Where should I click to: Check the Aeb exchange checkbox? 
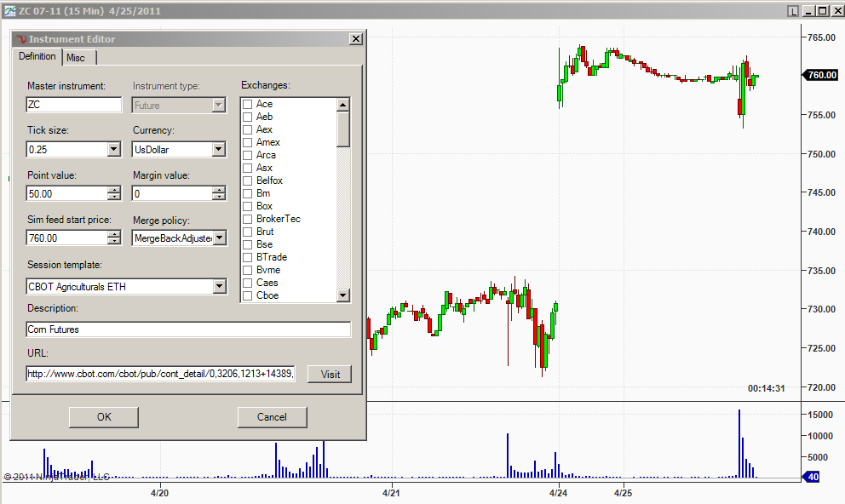click(x=247, y=117)
